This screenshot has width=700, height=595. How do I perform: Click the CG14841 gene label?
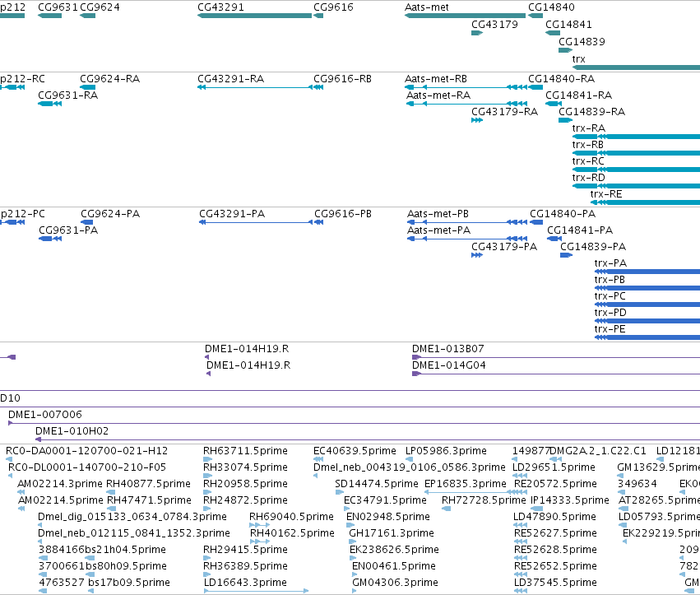point(568,25)
